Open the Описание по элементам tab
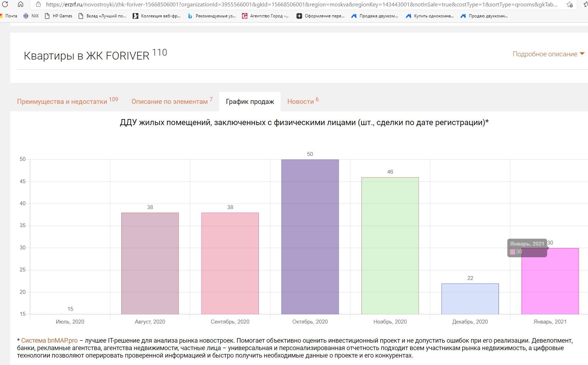This screenshot has height=365, width=588. 170,102
